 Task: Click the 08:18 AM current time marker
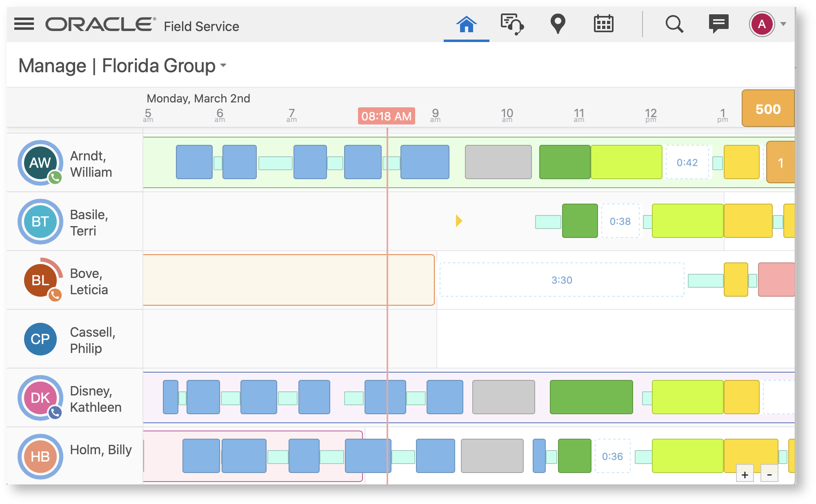(386, 116)
